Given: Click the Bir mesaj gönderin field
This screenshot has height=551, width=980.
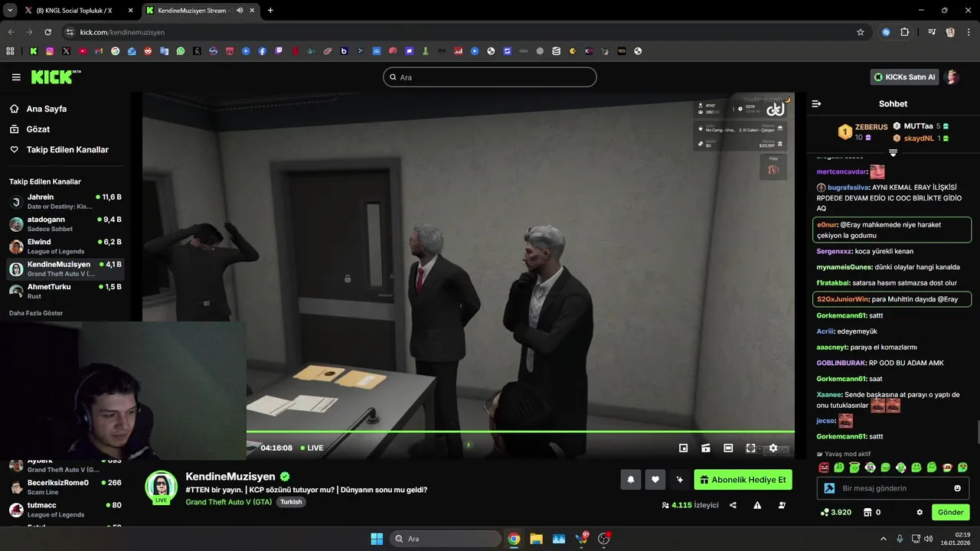Looking at the screenshot, I should (893, 488).
